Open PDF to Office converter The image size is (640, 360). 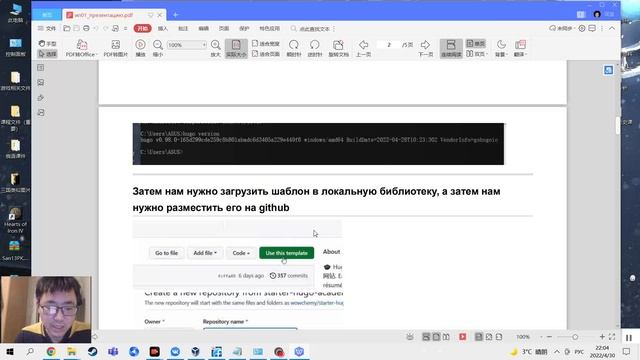[x=81, y=48]
